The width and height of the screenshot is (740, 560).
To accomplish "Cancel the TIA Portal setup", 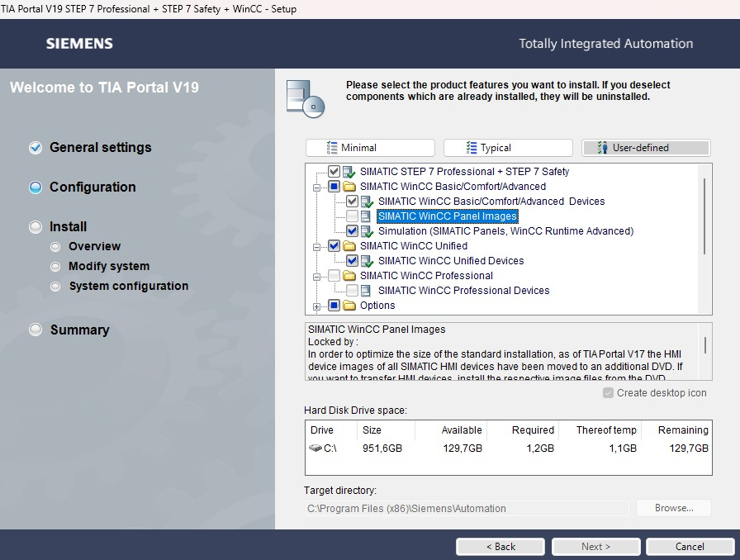I will tap(690, 547).
